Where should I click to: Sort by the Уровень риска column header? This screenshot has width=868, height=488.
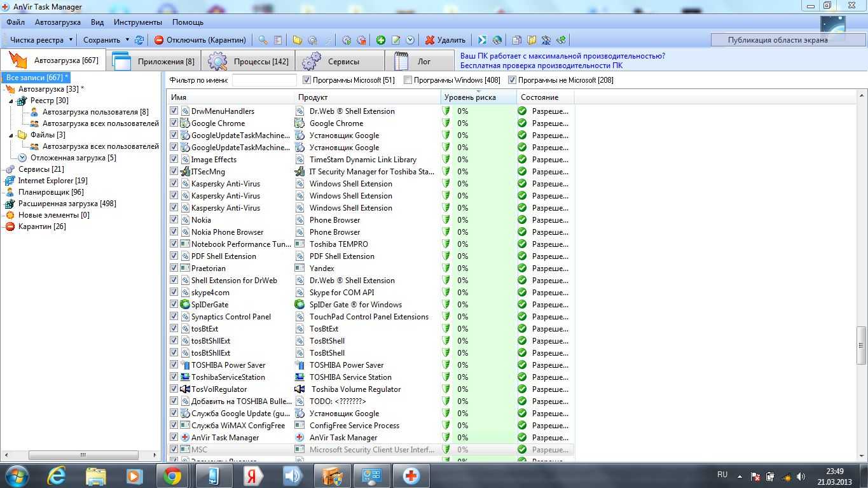pyautogui.click(x=478, y=97)
